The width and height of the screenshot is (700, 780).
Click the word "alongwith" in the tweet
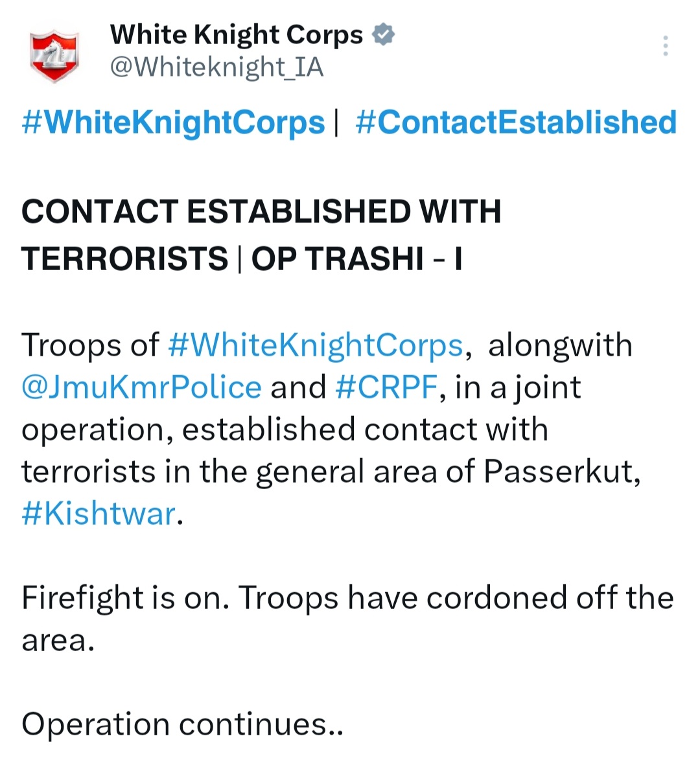tap(560, 345)
